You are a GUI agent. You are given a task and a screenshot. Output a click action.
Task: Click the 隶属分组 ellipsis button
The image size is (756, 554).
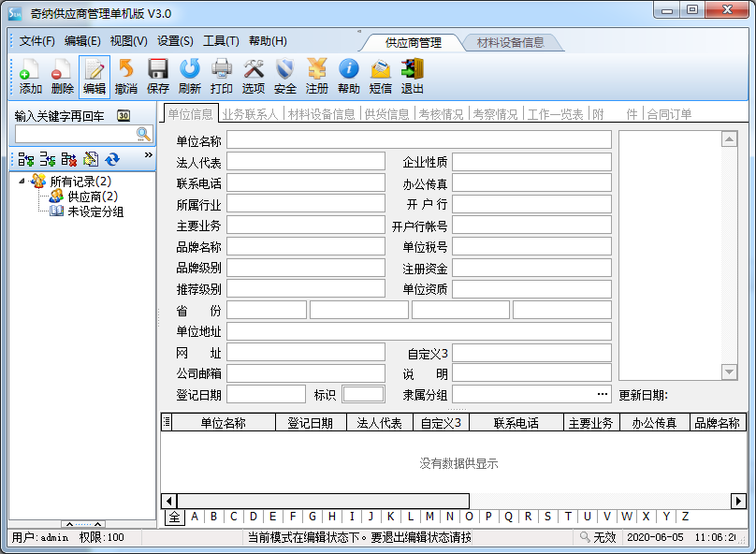point(603,394)
